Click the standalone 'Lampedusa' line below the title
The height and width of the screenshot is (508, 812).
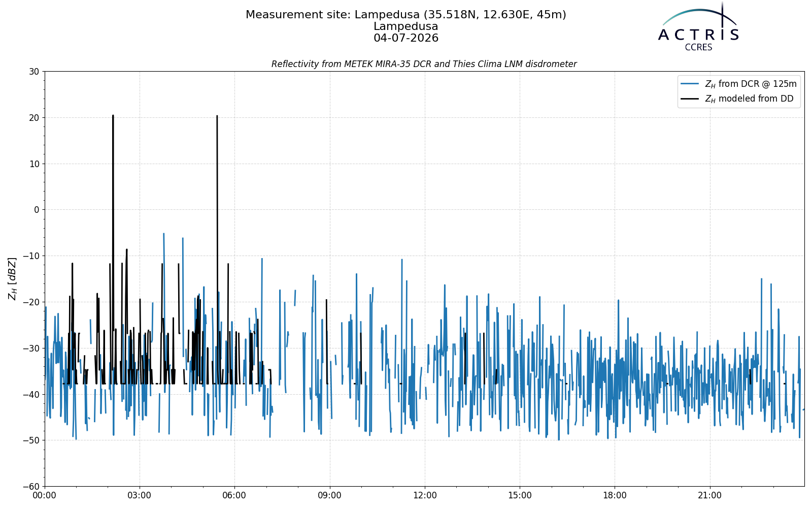coord(406,26)
